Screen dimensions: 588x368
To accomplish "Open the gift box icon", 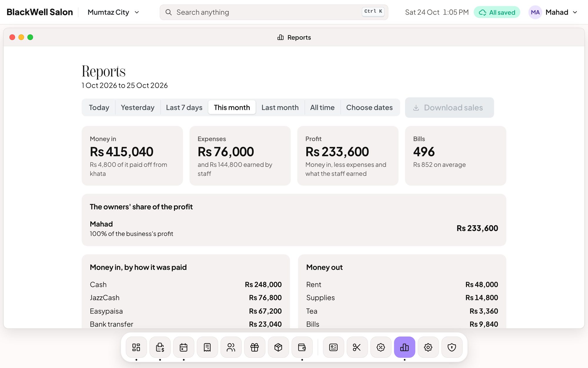I will (255, 347).
